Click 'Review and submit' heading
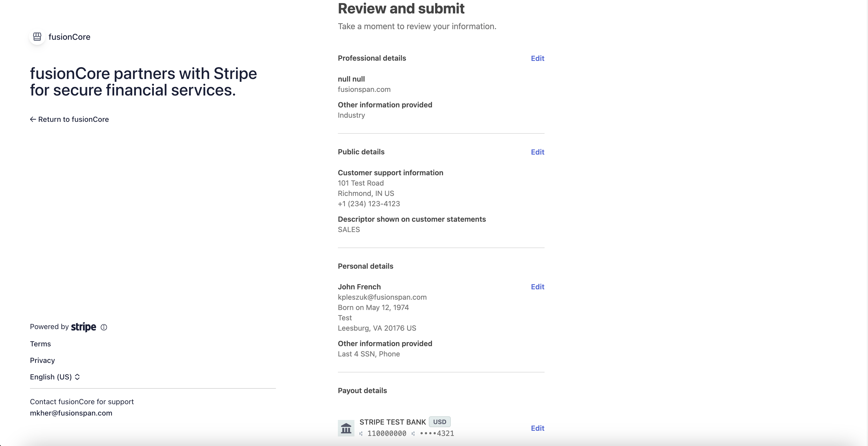 (401, 9)
